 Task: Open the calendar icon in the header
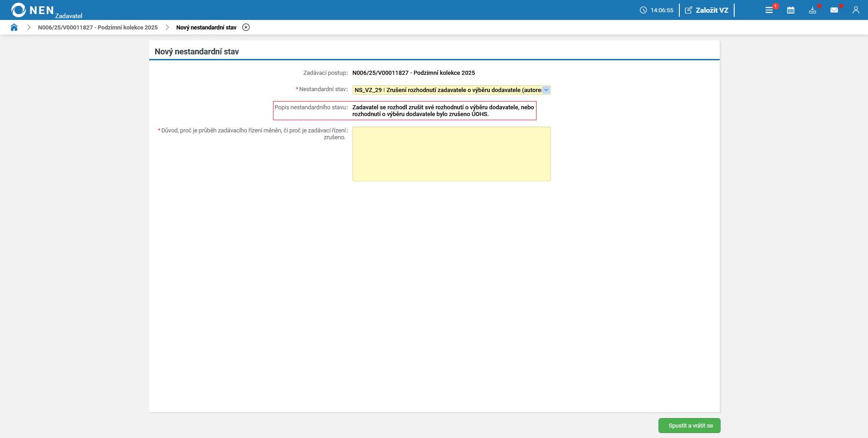790,10
